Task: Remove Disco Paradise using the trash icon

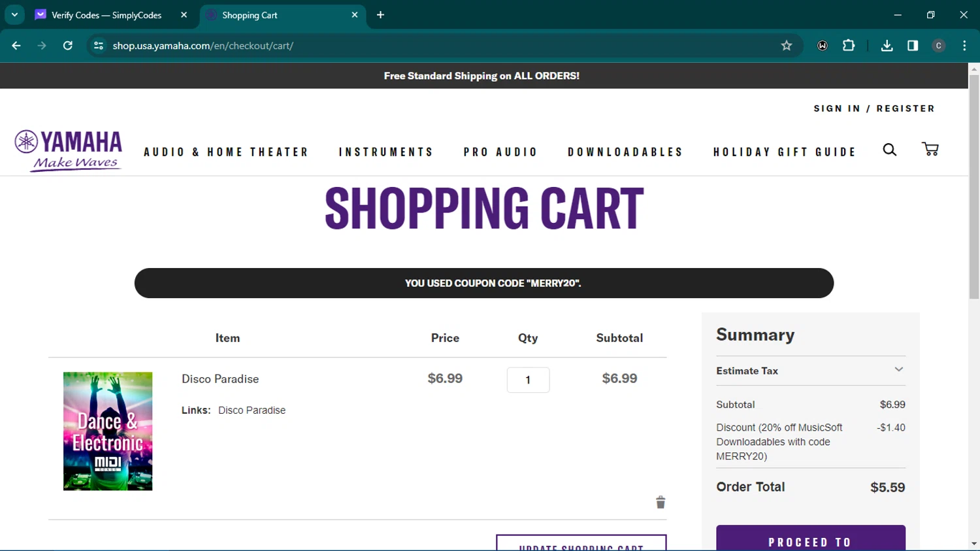Action: pos(661,502)
